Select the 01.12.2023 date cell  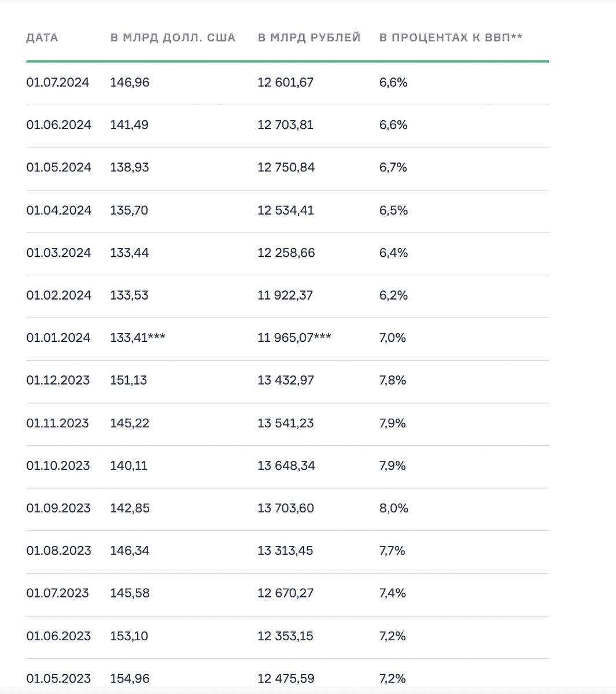58,381
